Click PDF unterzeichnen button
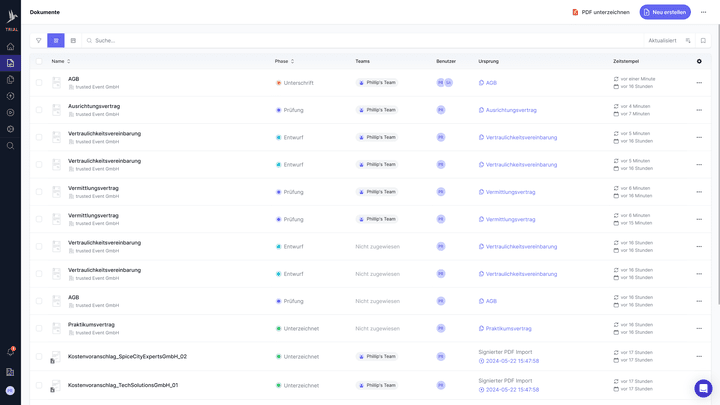The image size is (720, 405). (x=601, y=12)
